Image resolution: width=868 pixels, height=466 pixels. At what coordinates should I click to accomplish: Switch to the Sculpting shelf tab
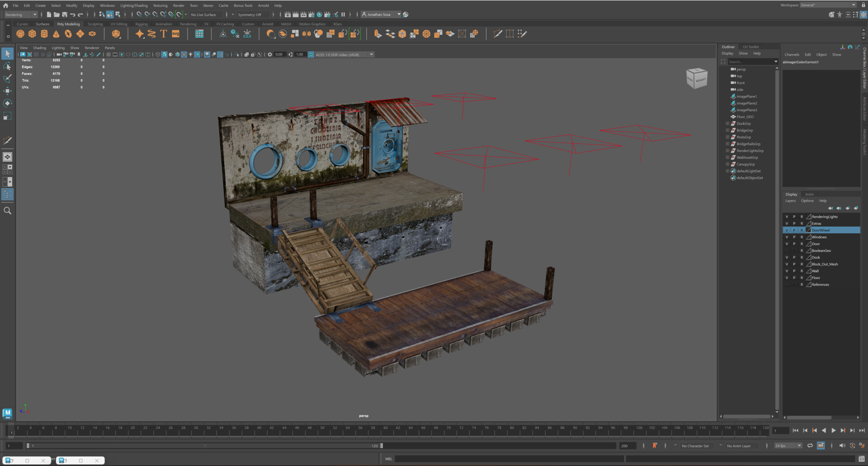95,24
